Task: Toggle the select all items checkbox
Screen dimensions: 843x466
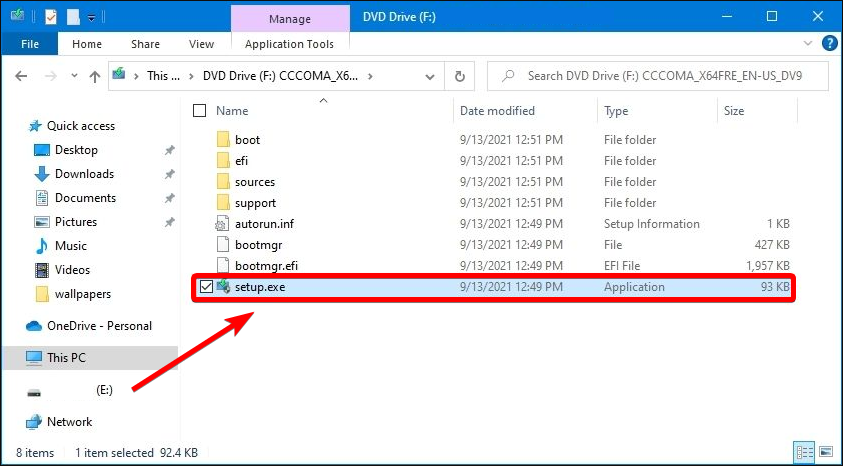Action: pos(199,111)
